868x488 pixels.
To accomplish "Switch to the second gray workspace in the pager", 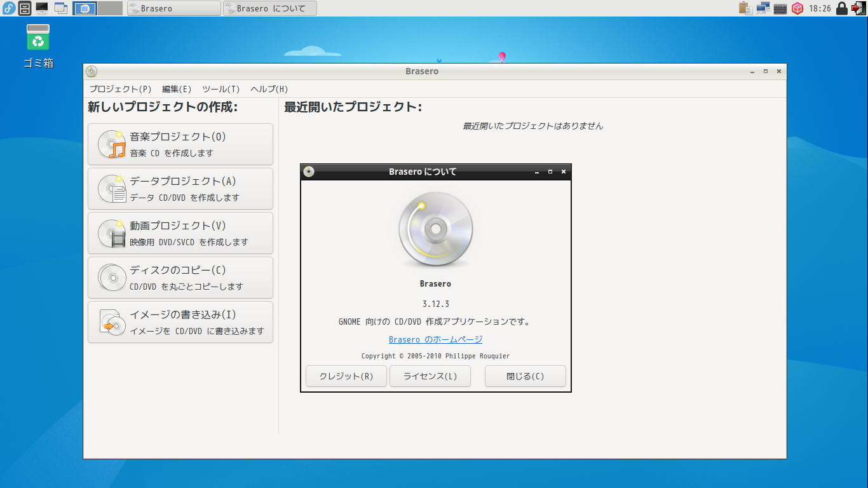I will click(x=111, y=8).
